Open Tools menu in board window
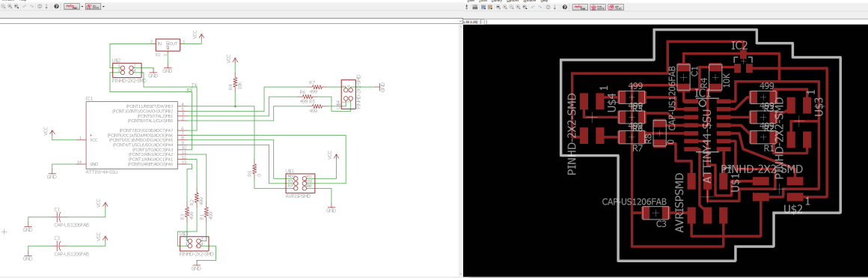 tap(483, 1)
